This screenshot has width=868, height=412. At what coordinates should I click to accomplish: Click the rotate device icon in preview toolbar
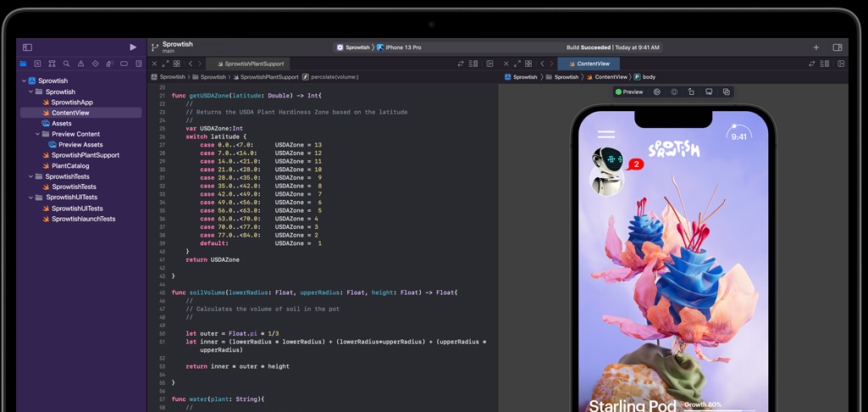point(691,92)
